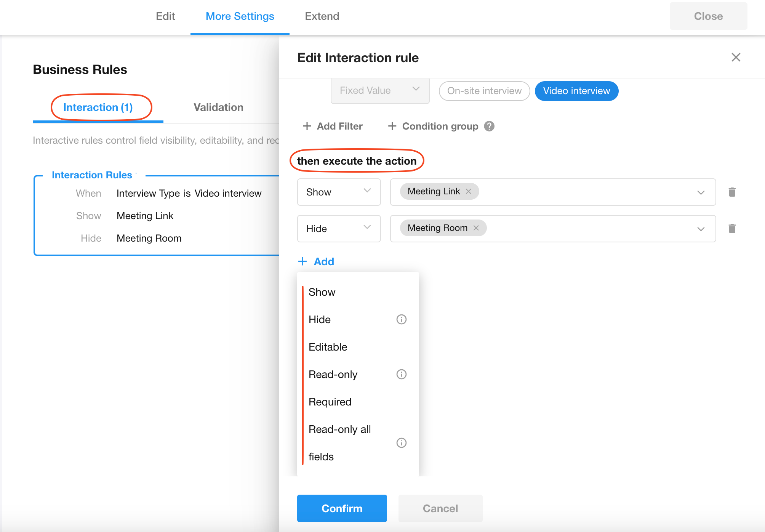Viewport: 765px width, 532px height.
Task: Close the Edit Interaction rule panel
Action: [736, 57]
